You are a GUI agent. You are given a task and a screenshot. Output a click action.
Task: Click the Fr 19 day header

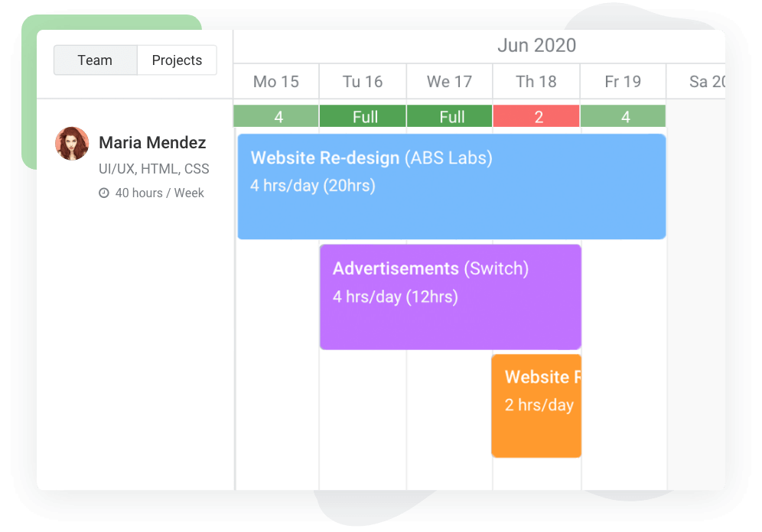[x=623, y=82]
